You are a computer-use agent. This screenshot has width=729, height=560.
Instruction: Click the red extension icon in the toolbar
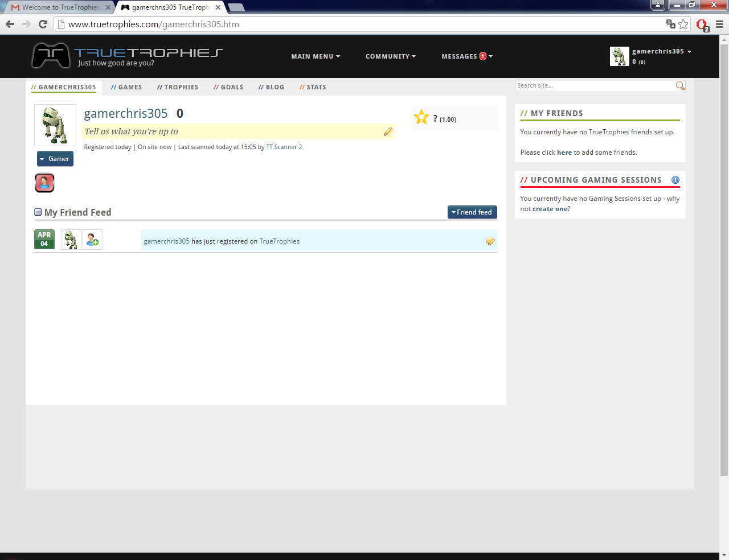(x=702, y=24)
